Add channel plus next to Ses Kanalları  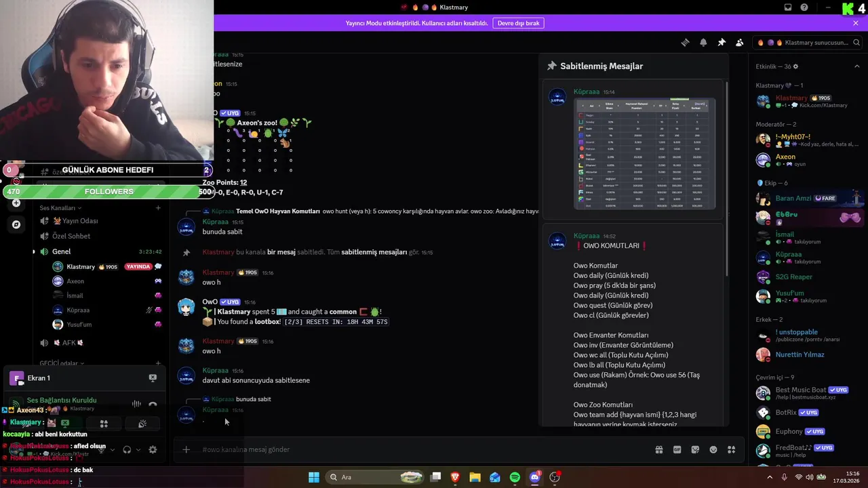pos(158,208)
